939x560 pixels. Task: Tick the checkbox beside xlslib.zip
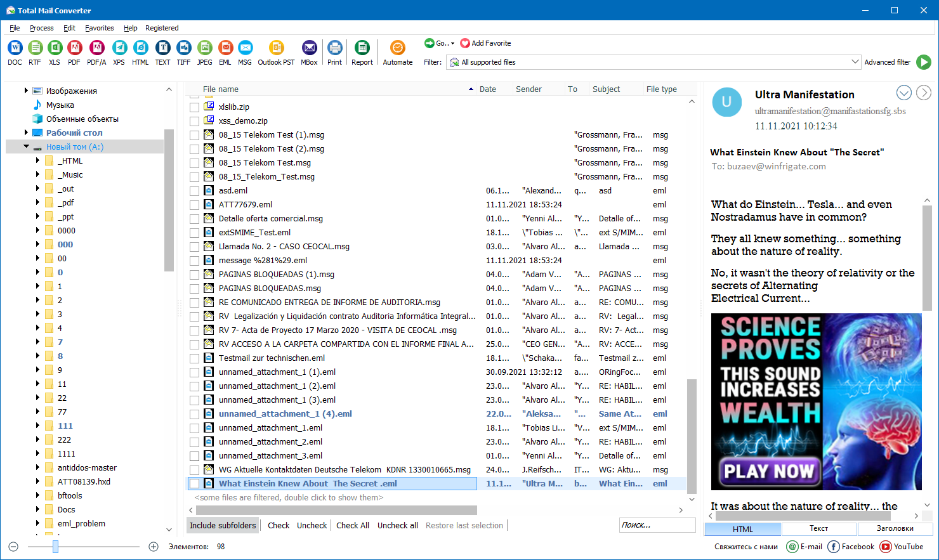194,107
